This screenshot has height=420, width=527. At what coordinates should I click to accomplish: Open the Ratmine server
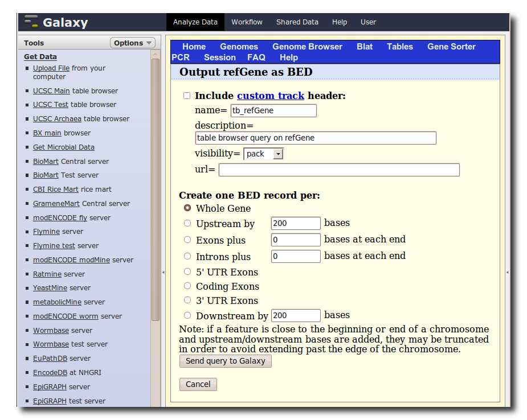tap(47, 274)
